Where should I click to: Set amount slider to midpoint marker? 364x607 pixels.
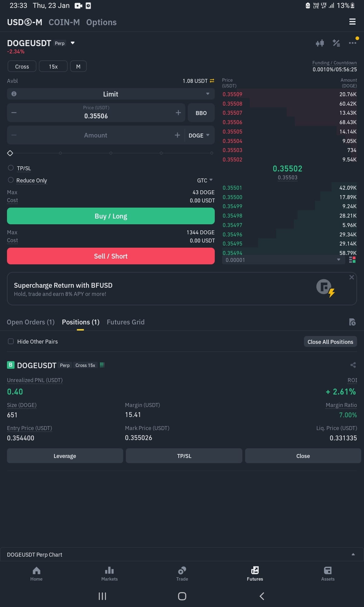tap(111, 153)
